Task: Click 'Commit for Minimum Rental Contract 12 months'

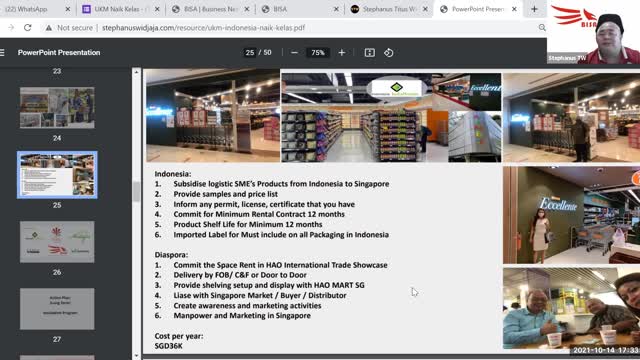Action: click(x=259, y=214)
